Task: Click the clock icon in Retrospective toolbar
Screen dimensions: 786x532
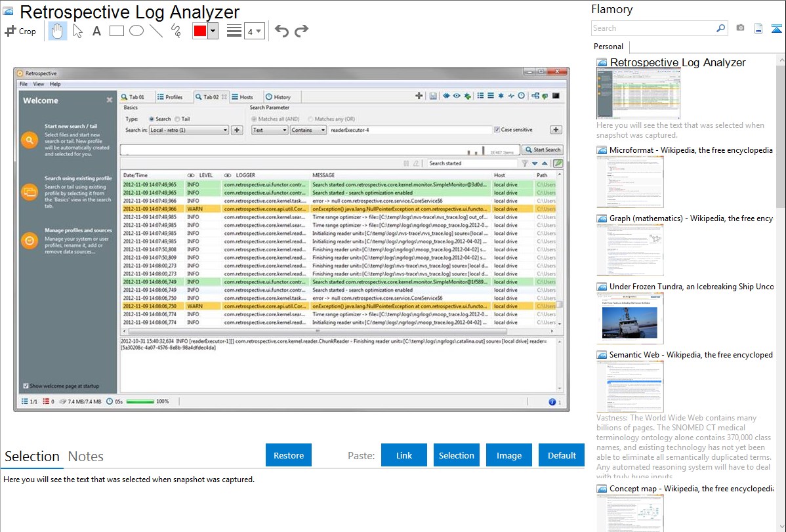Action: (522, 96)
